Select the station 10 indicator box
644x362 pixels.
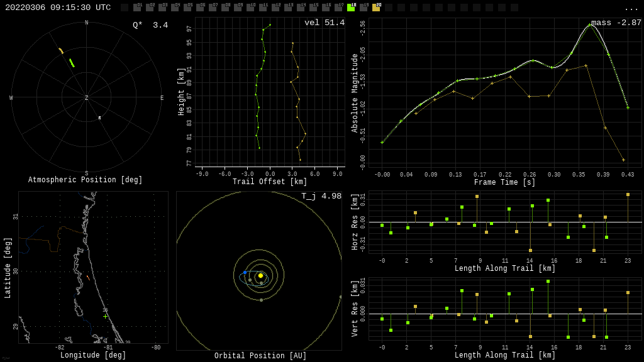(x=250, y=8)
